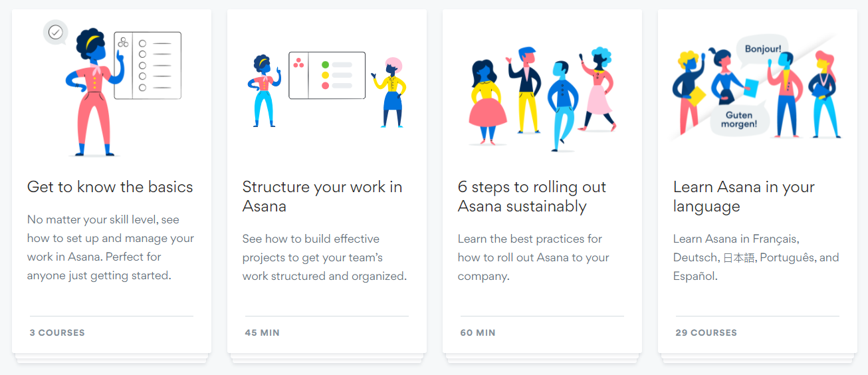Click the checkmark speech bubble icon

56,32
